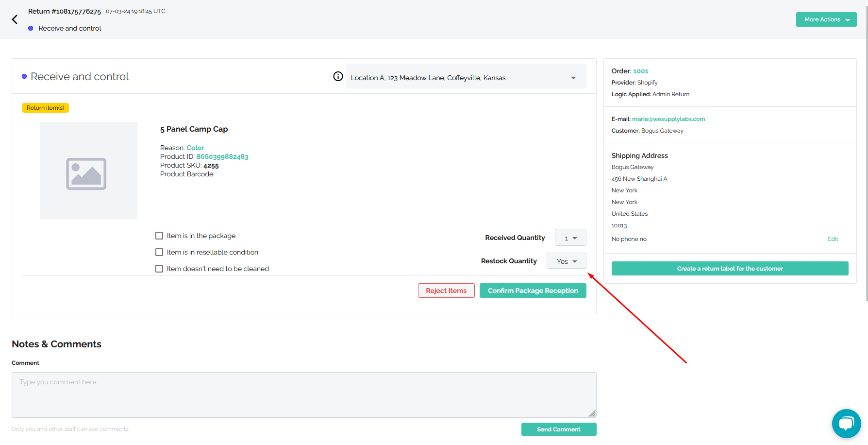Open the Restock Quantity Yes dropdown

tap(566, 261)
